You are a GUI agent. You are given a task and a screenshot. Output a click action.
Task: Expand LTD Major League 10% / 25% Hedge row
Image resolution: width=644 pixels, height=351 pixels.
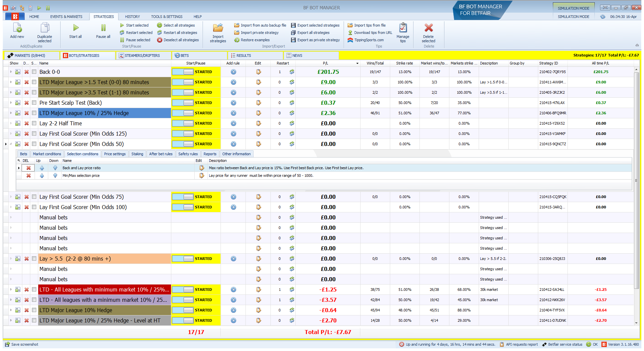tap(11, 113)
